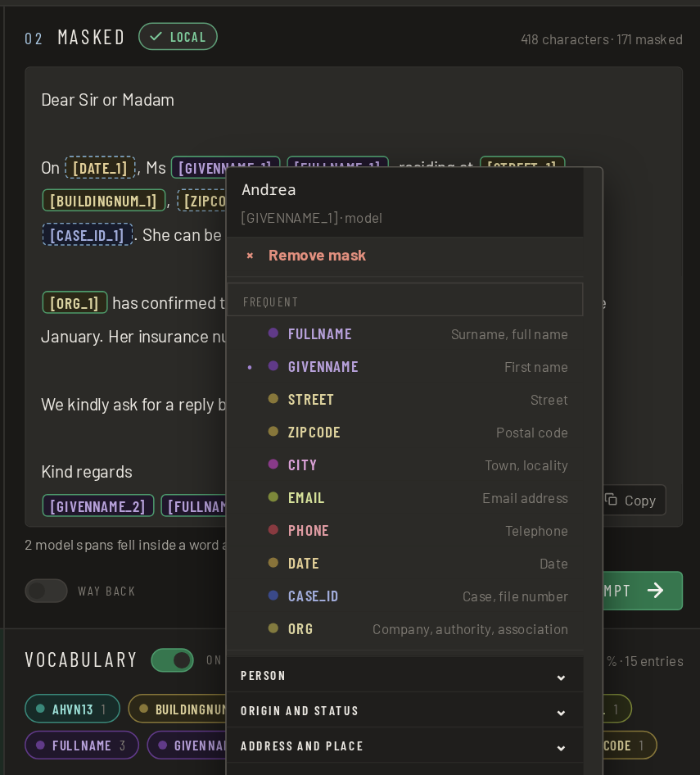Pick EMAIL as the mask type

click(x=404, y=498)
